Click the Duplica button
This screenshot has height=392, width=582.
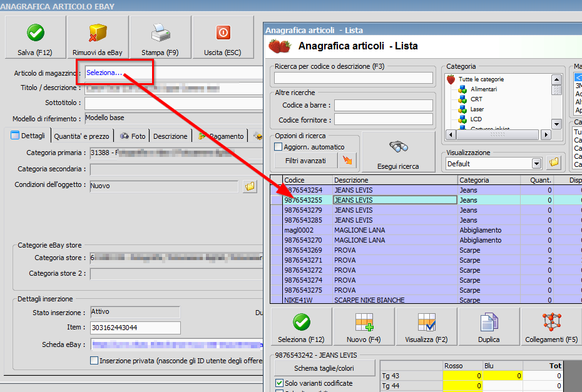click(x=489, y=327)
